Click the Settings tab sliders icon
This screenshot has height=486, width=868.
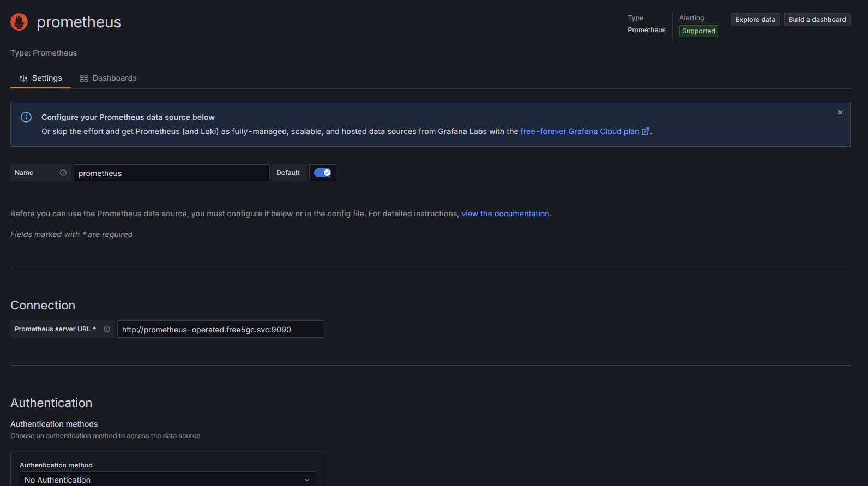click(23, 78)
